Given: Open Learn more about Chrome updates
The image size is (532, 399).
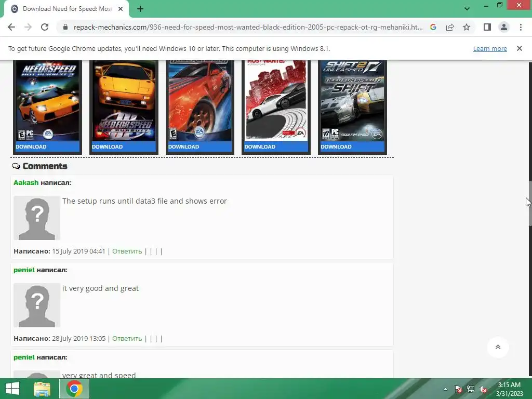Looking at the screenshot, I should [x=490, y=48].
